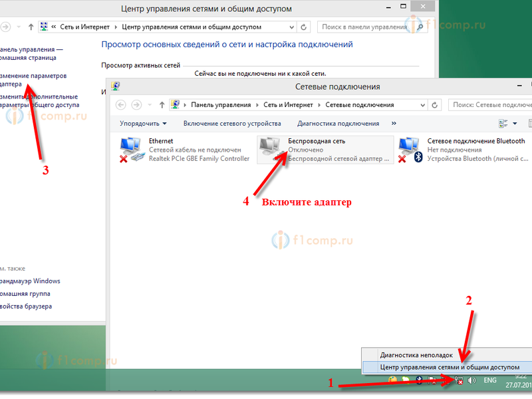Refresh the Центр управления сетями address bar
532x399 pixels.
tap(304, 27)
